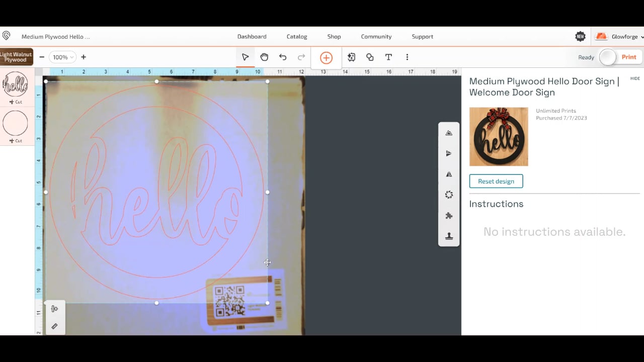Open the Community page

point(376,37)
